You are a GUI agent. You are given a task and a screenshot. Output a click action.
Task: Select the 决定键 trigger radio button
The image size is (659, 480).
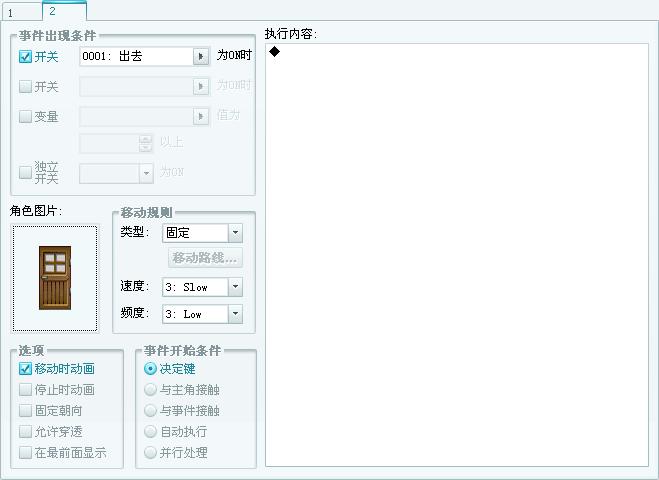(x=150, y=369)
